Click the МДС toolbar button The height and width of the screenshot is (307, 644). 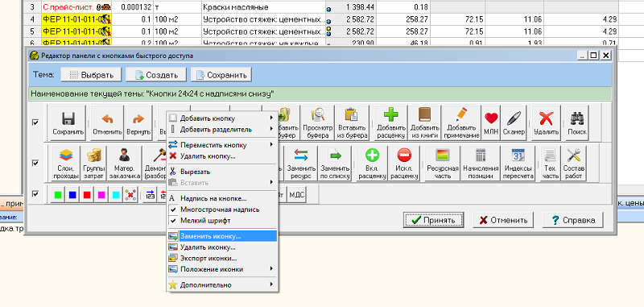(x=297, y=195)
